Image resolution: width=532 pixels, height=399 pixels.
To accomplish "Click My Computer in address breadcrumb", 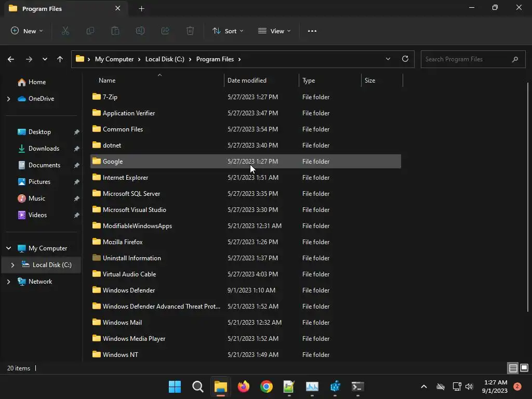I will click(x=114, y=59).
